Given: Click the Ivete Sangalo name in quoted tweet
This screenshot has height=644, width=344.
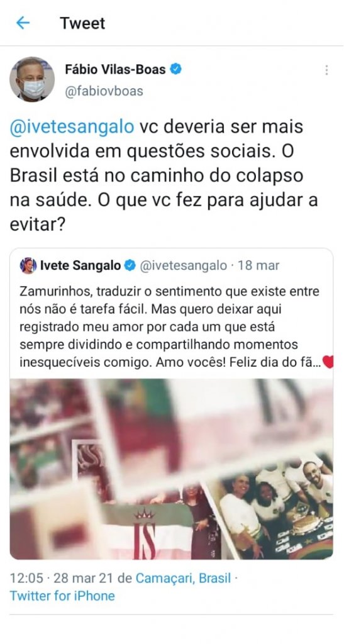Looking at the screenshot, I should coord(80,266).
